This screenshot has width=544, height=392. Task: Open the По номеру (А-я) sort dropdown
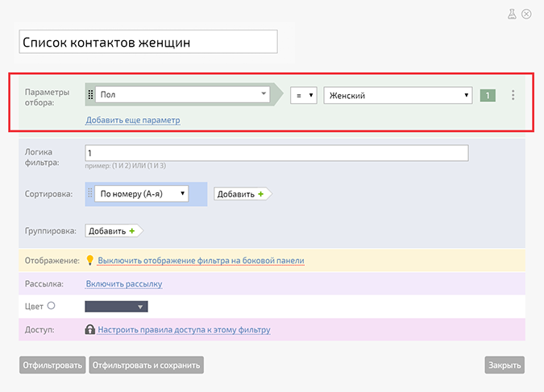point(141,193)
